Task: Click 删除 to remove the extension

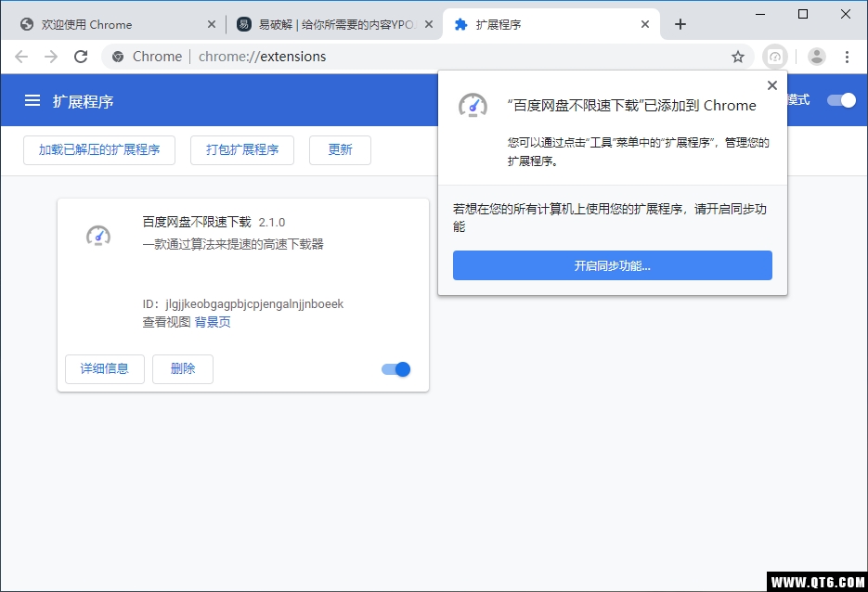Action: click(x=183, y=369)
